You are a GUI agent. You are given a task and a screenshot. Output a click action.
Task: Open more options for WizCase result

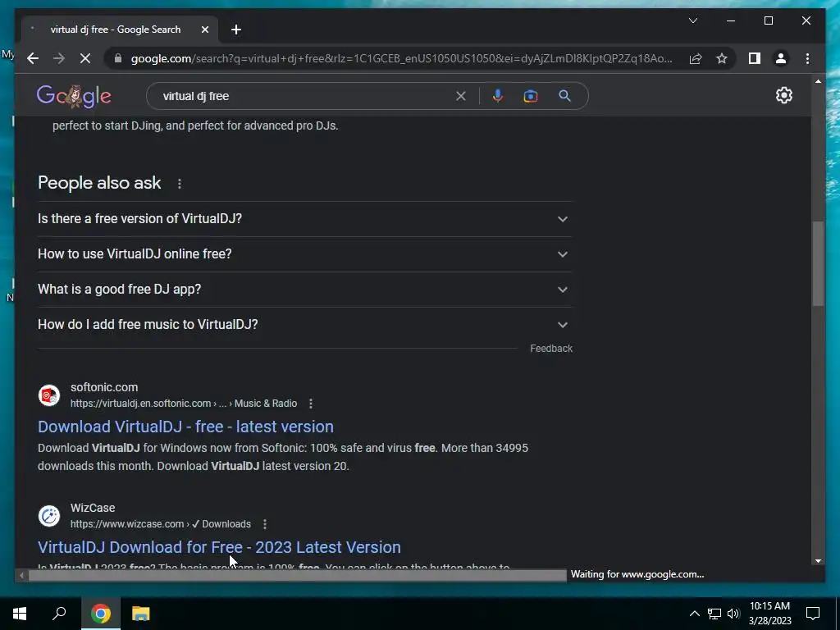pos(265,524)
